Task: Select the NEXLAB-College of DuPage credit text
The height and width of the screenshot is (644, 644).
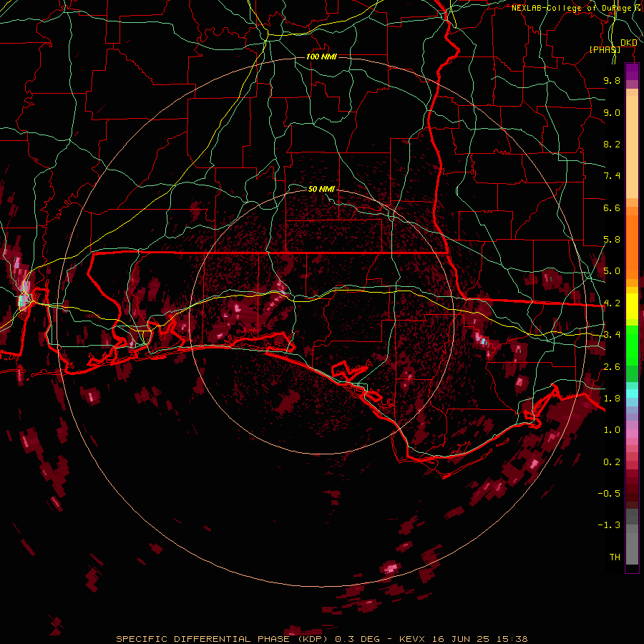Action: coord(571,8)
